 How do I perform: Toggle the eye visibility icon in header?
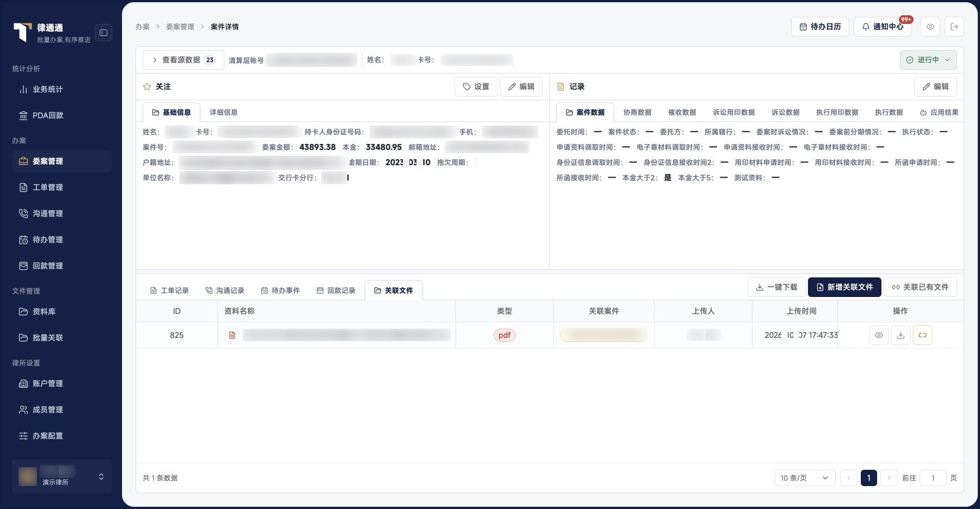[x=930, y=27]
